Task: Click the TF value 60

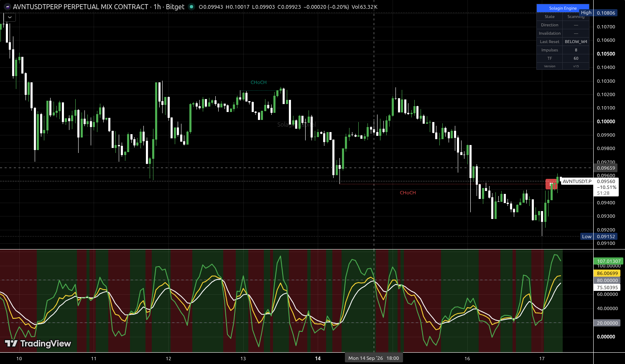Action: point(576,58)
